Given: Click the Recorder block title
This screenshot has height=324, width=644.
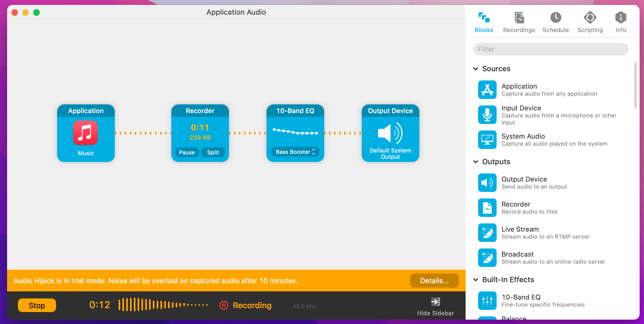Looking at the screenshot, I should coord(200,111).
